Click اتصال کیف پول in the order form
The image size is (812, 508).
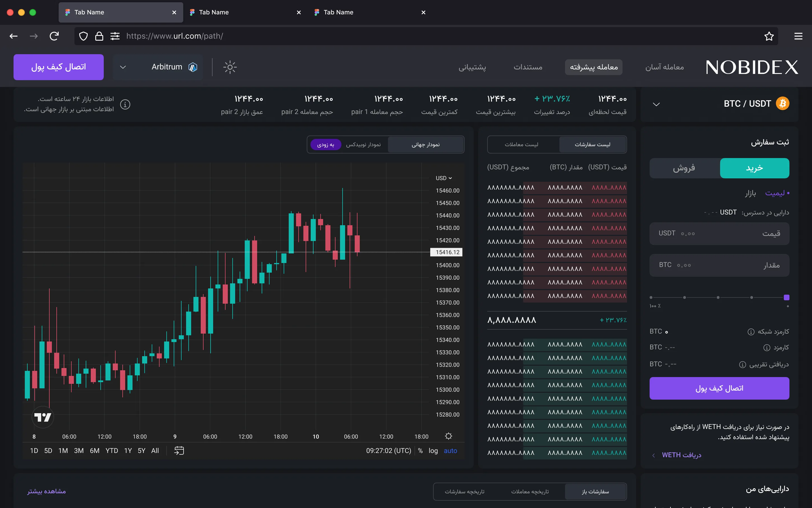point(720,388)
